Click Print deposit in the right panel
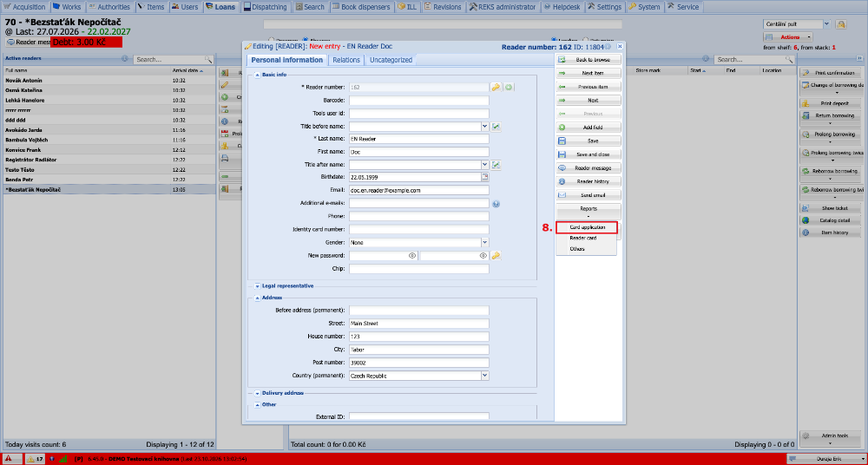868x465 pixels. click(831, 103)
